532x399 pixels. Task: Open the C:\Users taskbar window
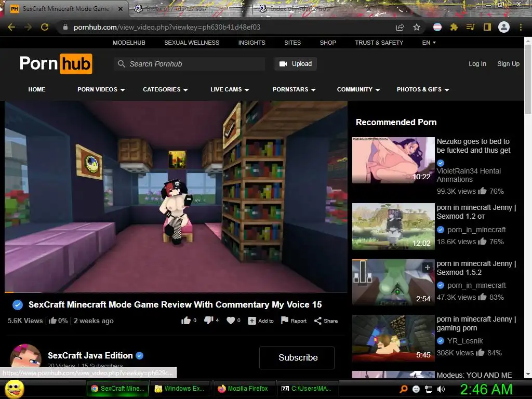coord(307,389)
